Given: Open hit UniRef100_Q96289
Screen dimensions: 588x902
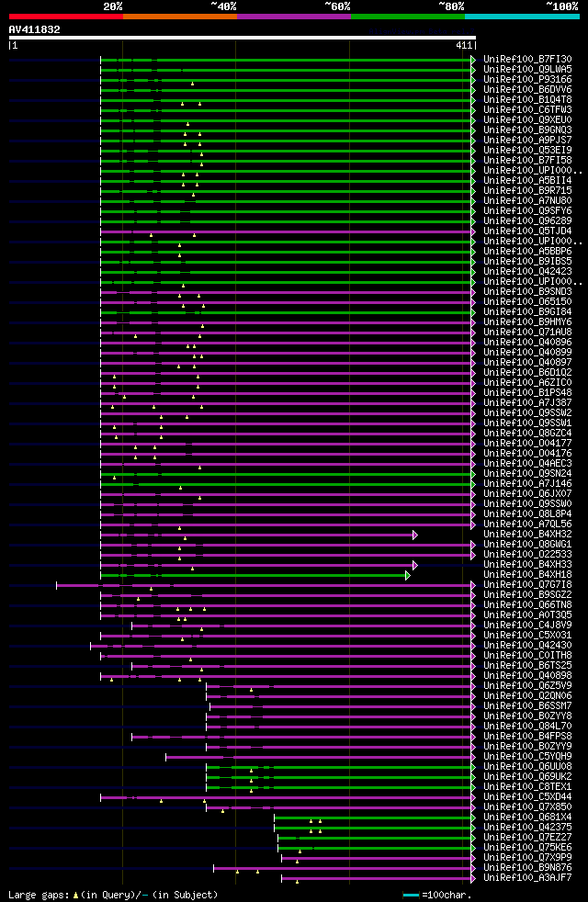Looking at the screenshot, I should point(527,221).
